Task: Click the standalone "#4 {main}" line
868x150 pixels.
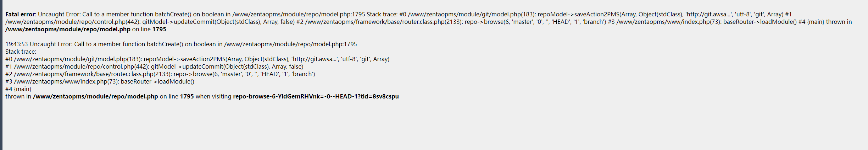Action: click(18, 89)
